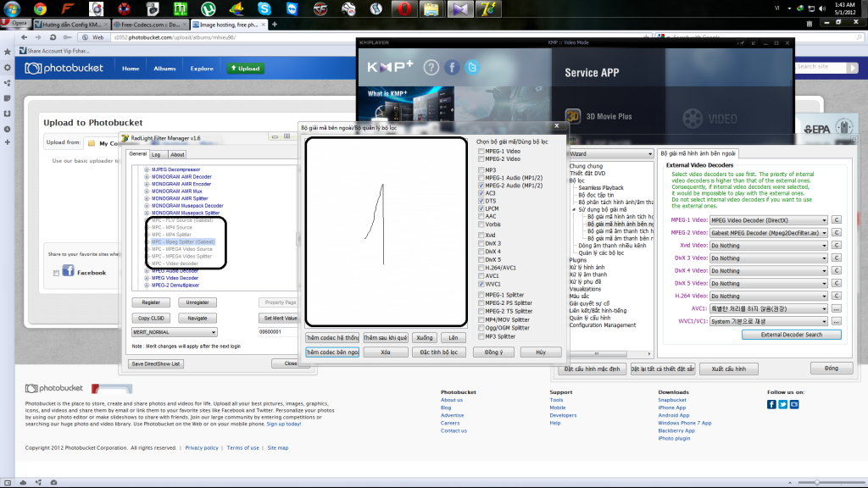Image resolution: width=868 pixels, height=488 pixels.
Task: Open new tab with plus button
Action: (x=275, y=25)
